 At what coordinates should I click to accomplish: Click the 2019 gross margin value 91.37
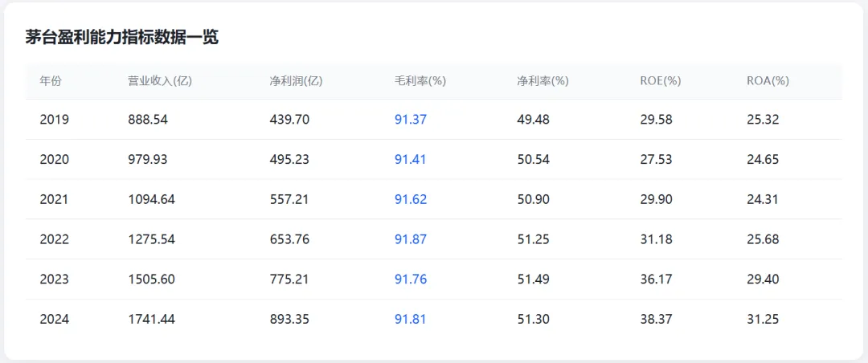[x=411, y=120]
